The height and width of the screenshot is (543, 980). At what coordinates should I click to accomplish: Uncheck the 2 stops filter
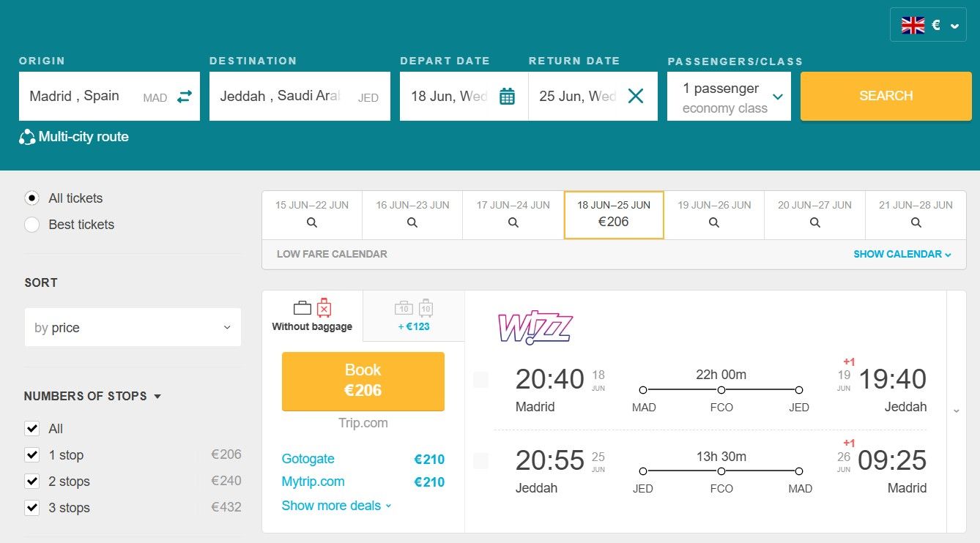point(31,481)
